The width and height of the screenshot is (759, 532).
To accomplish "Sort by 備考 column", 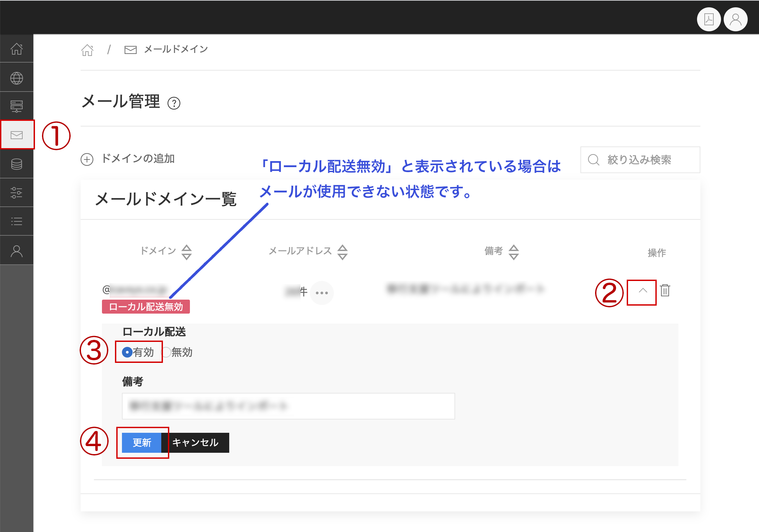I will point(514,252).
